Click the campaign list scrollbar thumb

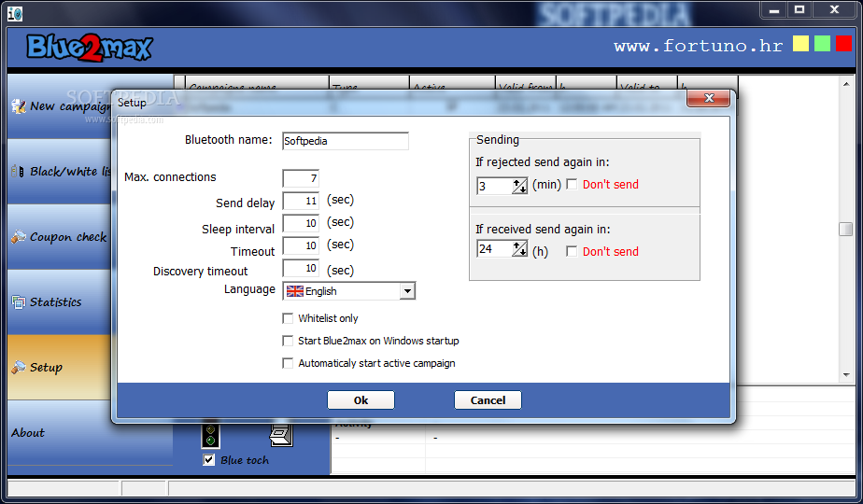click(846, 229)
